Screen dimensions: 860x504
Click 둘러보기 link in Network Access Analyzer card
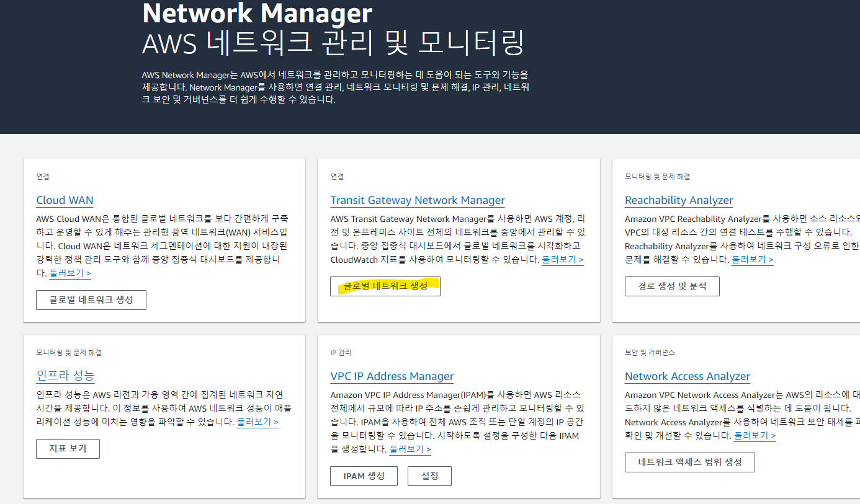[755, 435]
